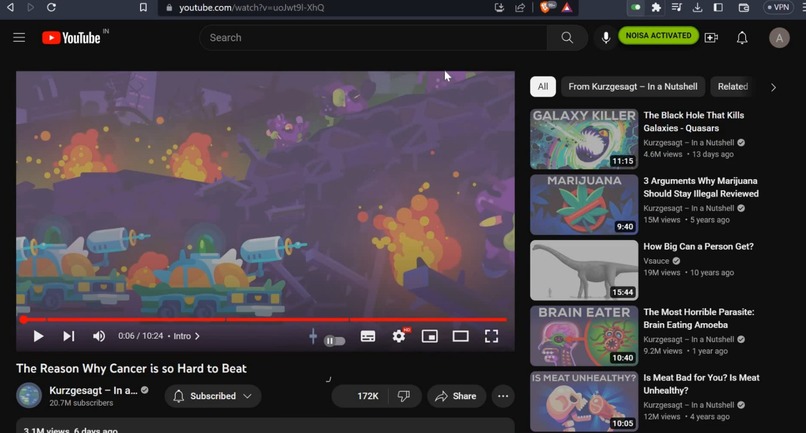Like the video with 172K likes
Viewport: 806px width, 433px height.
click(361, 396)
